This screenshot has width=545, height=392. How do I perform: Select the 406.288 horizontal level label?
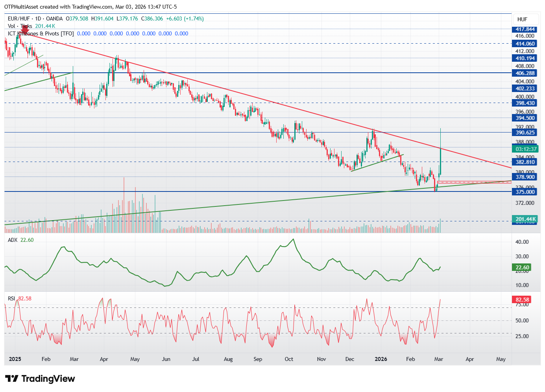525,73
